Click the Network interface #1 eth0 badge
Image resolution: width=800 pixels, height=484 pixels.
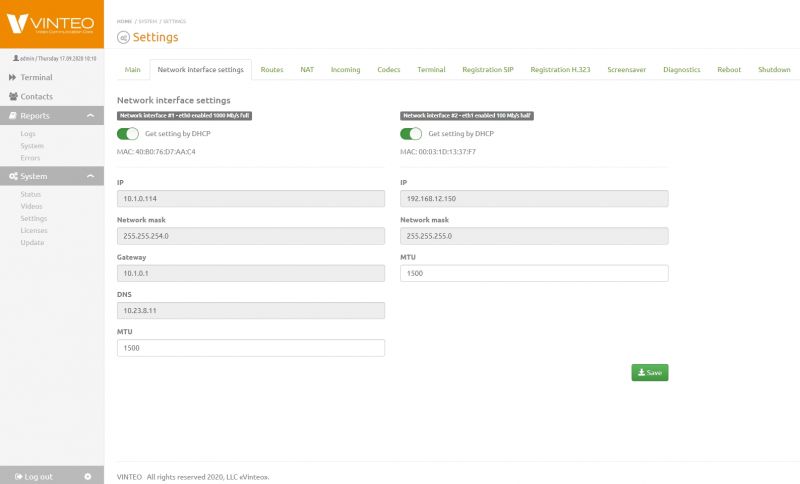click(184, 116)
